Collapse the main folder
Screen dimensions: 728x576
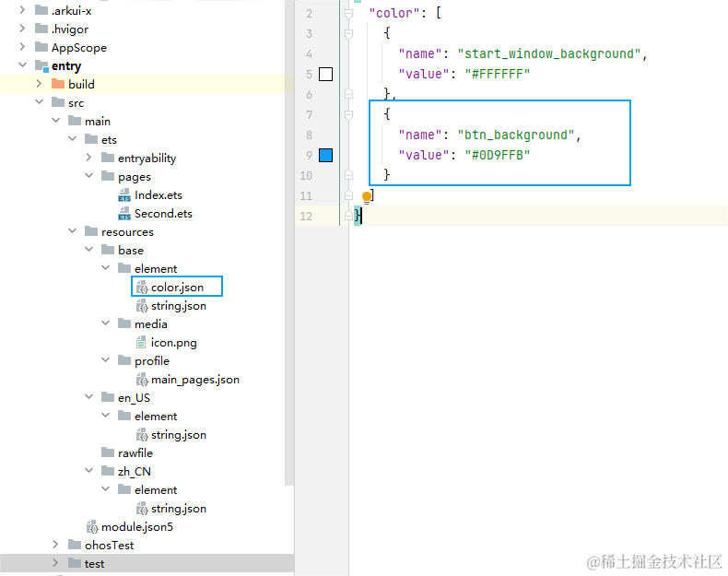[x=55, y=121]
